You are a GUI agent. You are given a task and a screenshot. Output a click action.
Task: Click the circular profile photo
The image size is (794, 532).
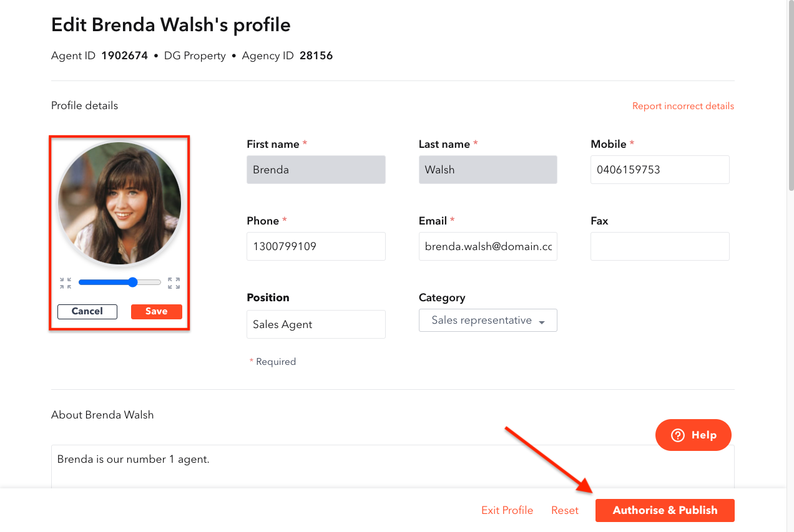click(x=120, y=203)
